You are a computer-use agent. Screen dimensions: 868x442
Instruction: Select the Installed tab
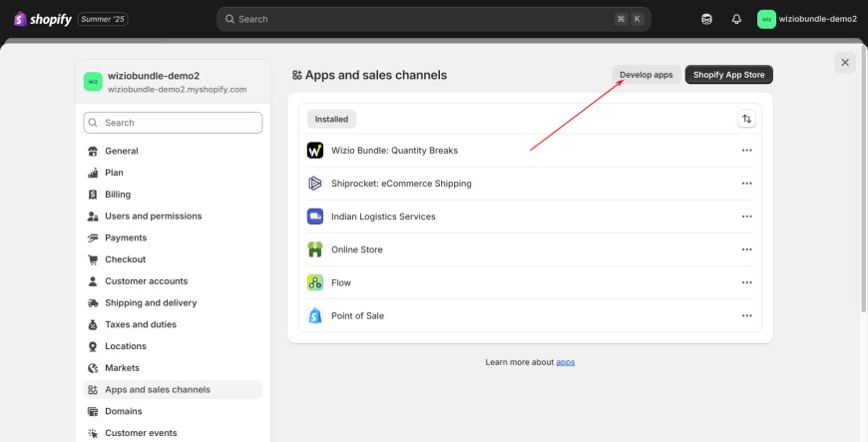point(331,119)
